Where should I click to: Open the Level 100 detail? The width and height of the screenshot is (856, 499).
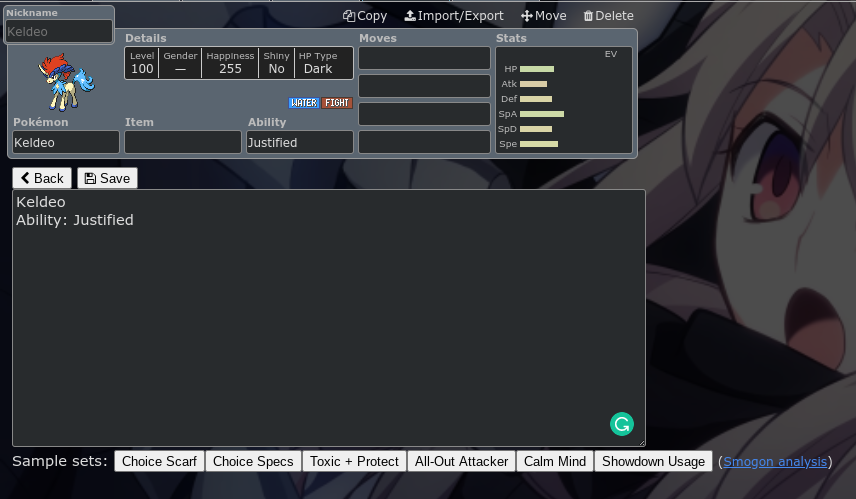[x=142, y=63]
